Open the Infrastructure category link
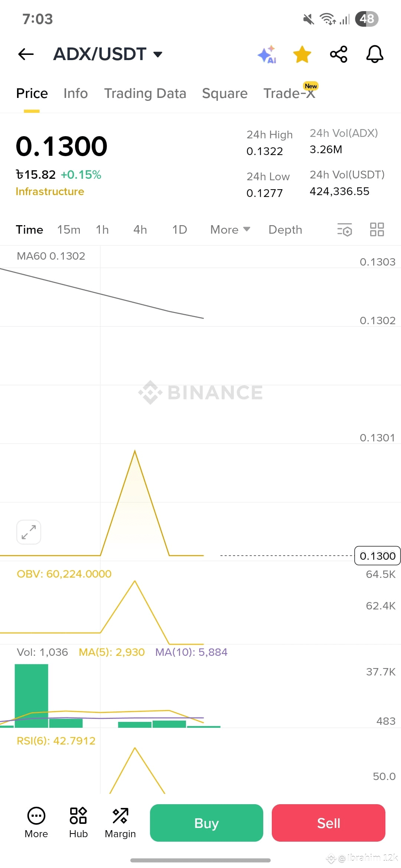The height and width of the screenshot is (868, 401). 50,191
